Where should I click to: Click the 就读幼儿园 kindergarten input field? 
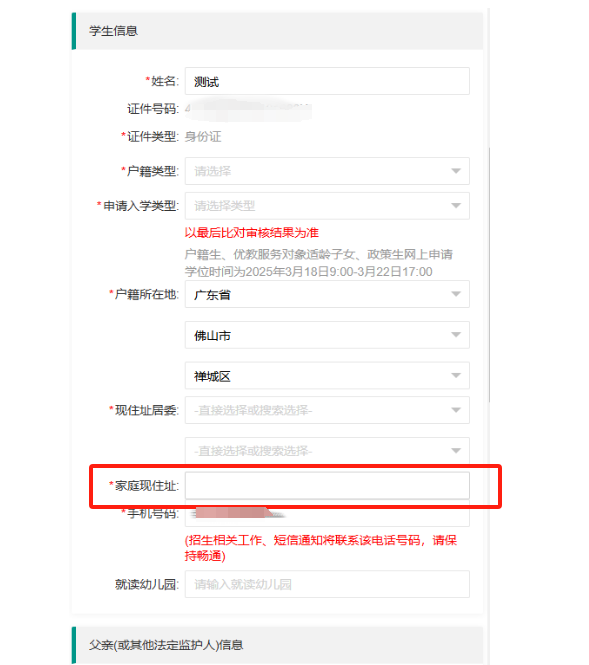327,584
